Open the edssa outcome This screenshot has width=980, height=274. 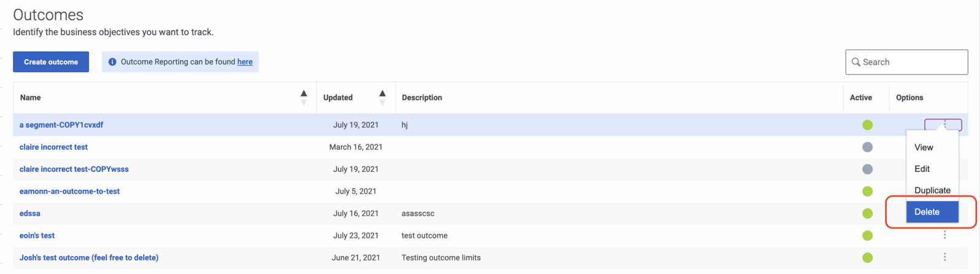point(30,213)
